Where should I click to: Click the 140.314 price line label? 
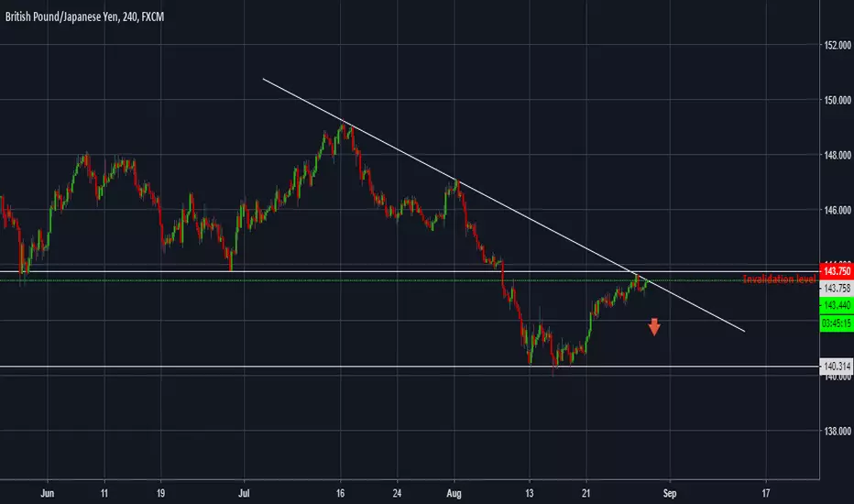(x=837, y=367)
